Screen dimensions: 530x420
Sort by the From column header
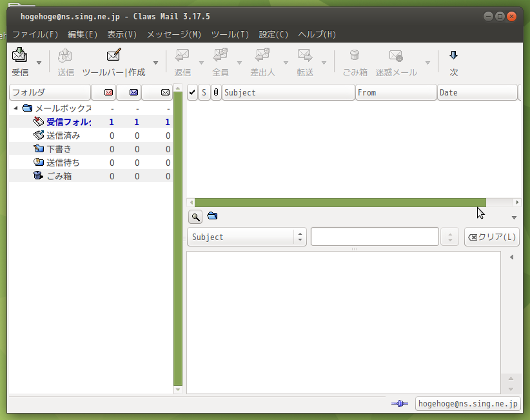click(x=396, y=92)
